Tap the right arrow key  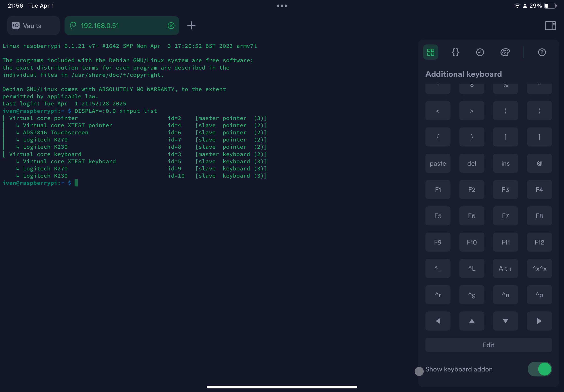[539, 321]
